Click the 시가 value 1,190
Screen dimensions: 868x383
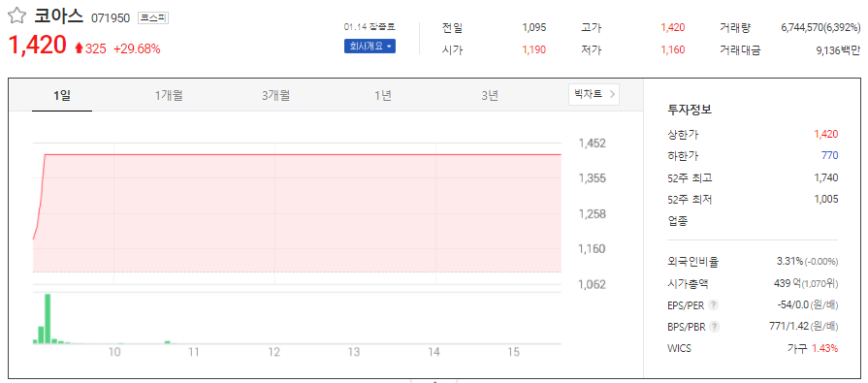pyautogui.click(x=534, y=49)
